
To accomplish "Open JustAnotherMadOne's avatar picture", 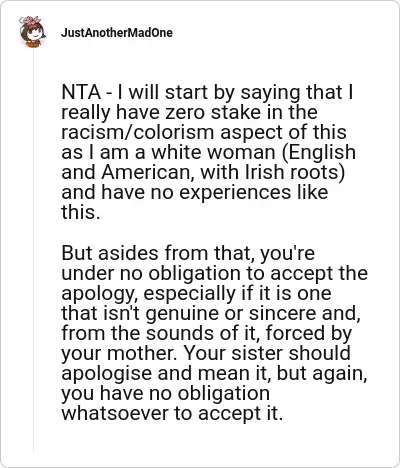I will [32, 32].
